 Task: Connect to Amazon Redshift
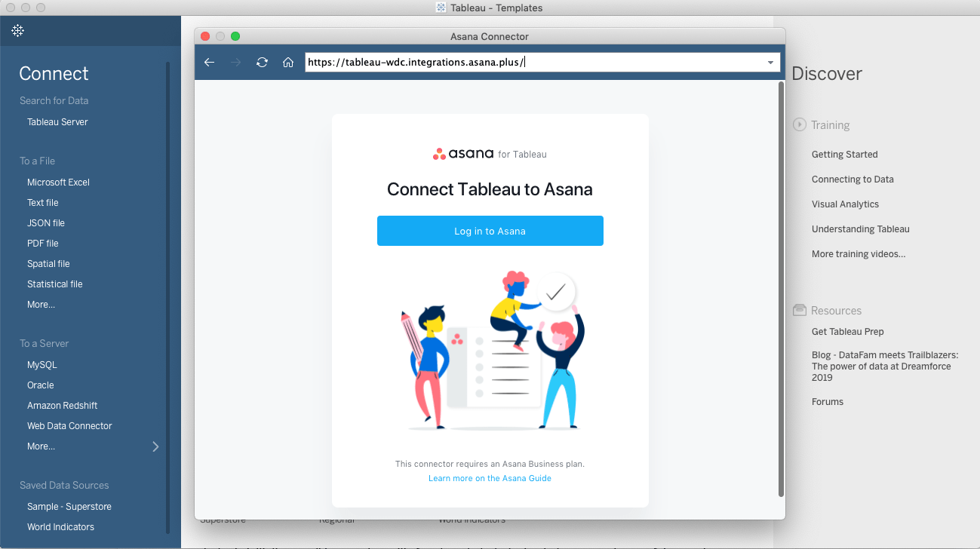pos(63,406)
